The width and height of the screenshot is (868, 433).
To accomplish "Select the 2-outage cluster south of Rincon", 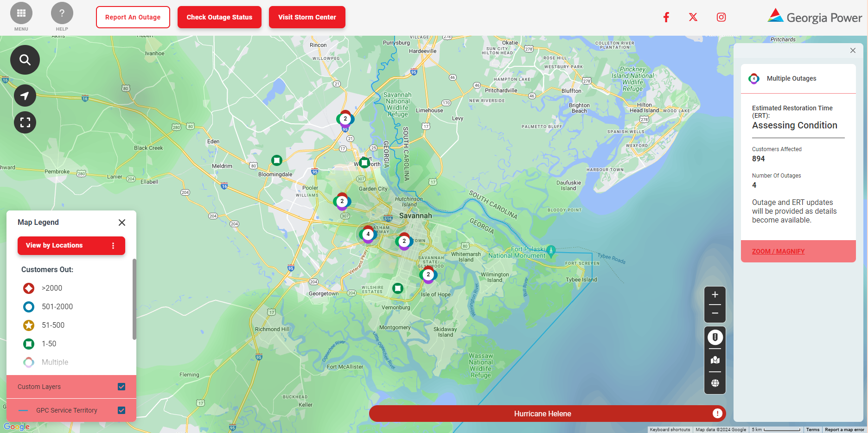I will coord(345,119).
